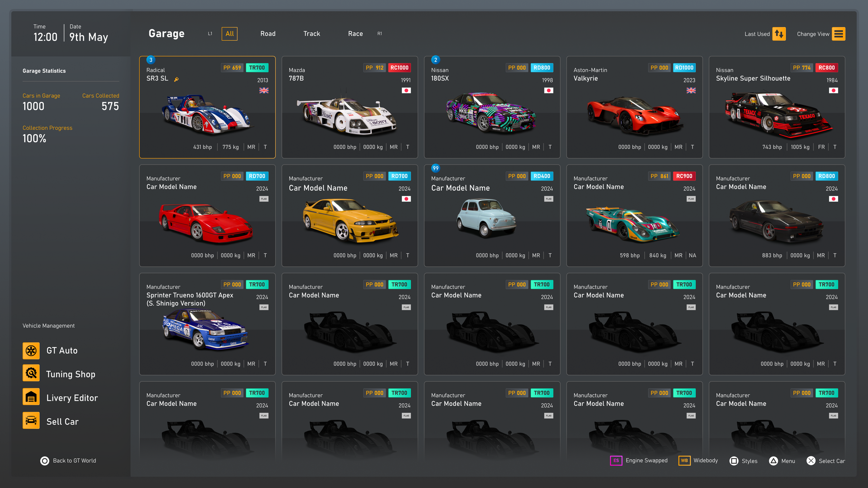
Task: Click the RC1000 red class badge
Action: click(399, 68)
